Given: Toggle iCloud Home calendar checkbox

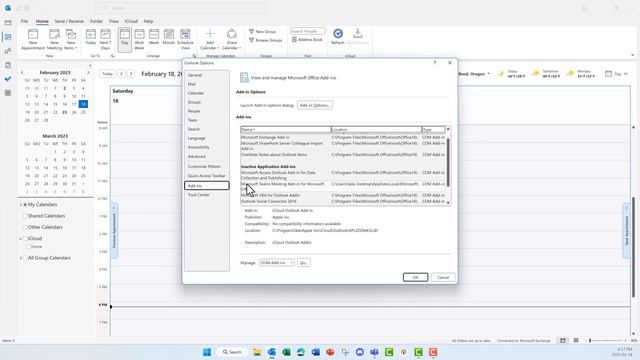Looking at the screenshot, I should tap(28, 247).
